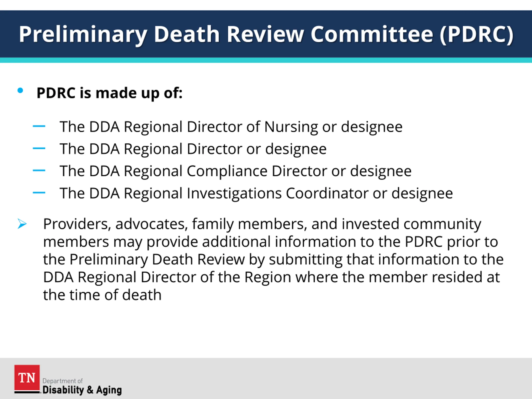Click the red TN logo square
This screenshot has width=532, height=399.
(x=27, y=378)
